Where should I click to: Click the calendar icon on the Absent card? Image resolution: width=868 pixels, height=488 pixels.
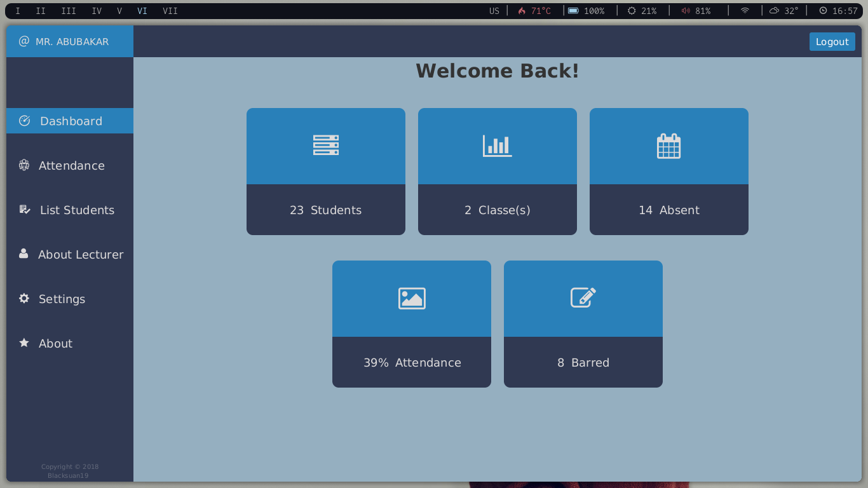pos(668,145)
